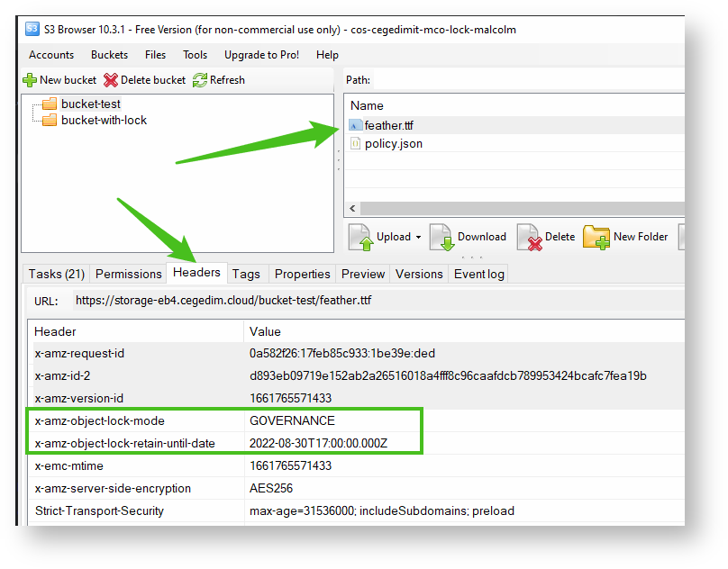Image resolution: width=728 pixels, height=569 pixels.
Task: Open the Upload dropdown arrow
Action: click(x=418, y=238)
